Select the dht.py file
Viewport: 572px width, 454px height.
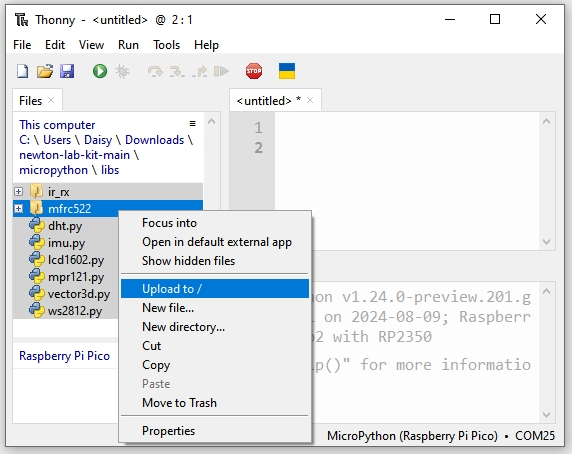point(65,226)
